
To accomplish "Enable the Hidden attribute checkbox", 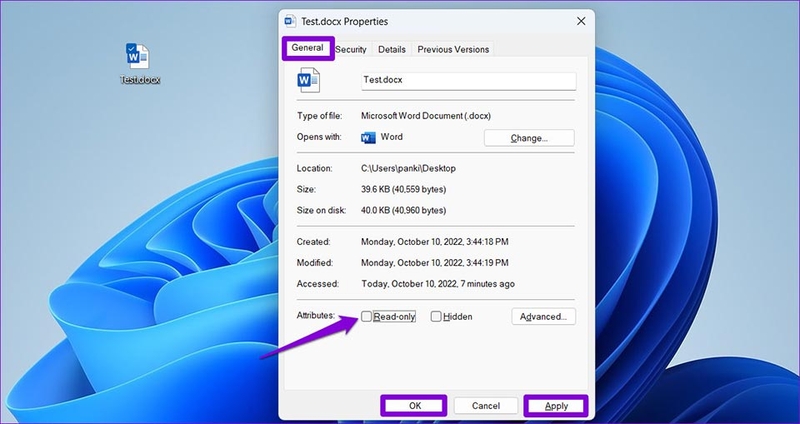I will (x=436, y=316).
